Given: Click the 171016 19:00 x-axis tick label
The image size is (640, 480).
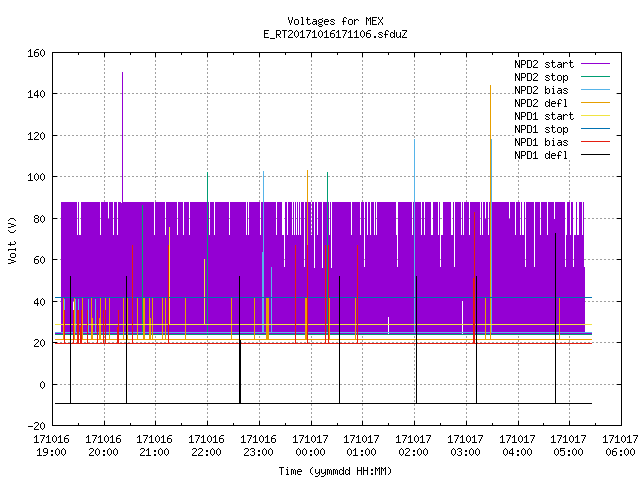Looking at the screenshot, I should pyautogui.click(x=51, y=446).
